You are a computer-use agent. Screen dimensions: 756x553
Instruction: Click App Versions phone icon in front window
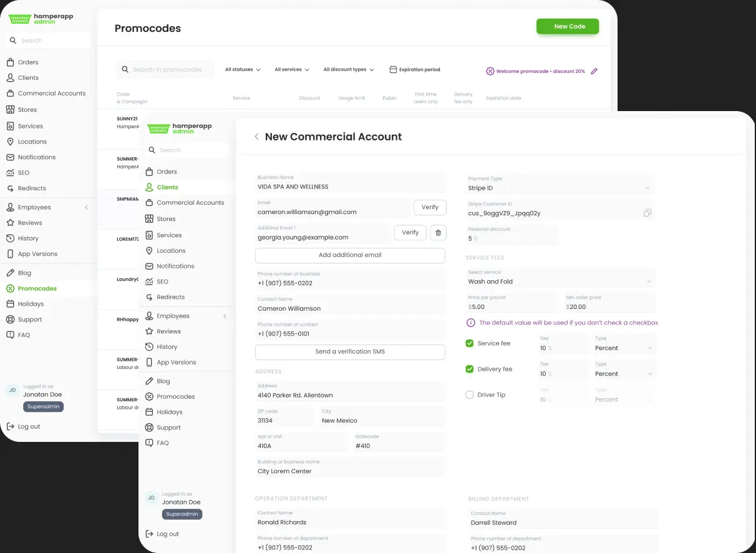click(149, 363)
